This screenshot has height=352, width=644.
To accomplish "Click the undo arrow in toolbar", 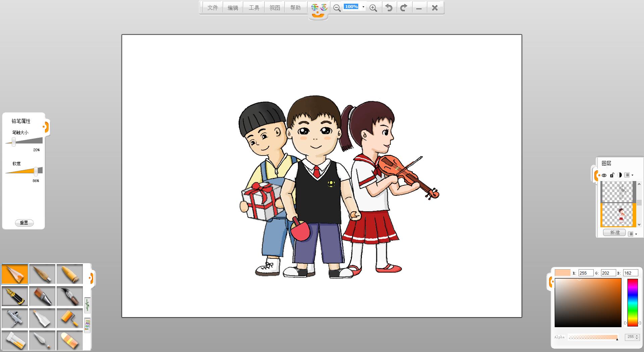I will (x=389, y=8).
